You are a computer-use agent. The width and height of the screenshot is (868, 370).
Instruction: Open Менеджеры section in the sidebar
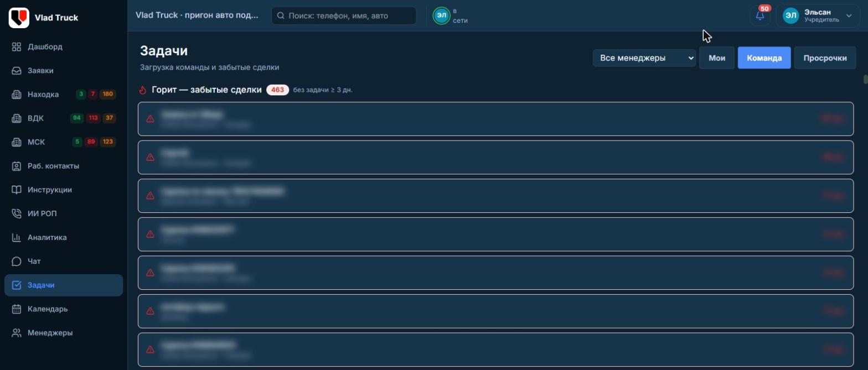point(64,333)
